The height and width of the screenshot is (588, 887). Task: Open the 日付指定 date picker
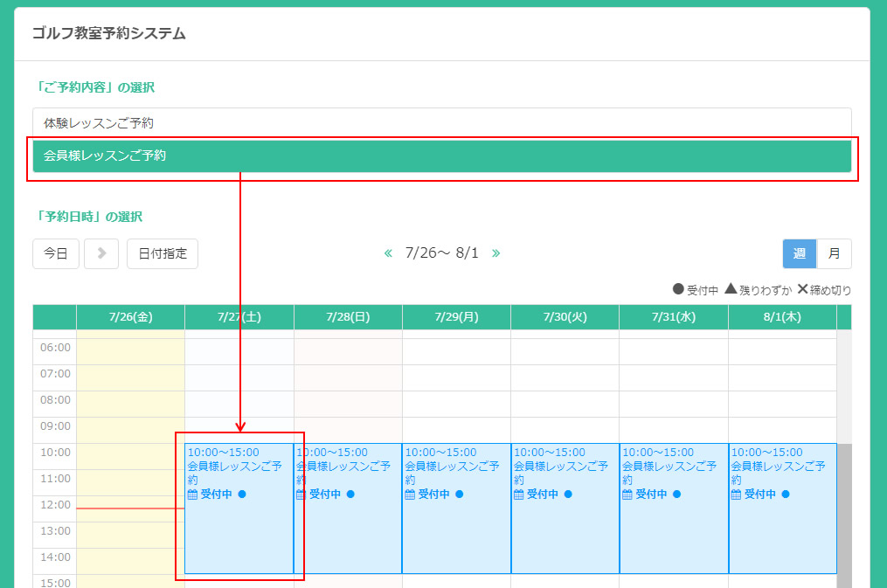pyautogui.click(x=163, y=253)
